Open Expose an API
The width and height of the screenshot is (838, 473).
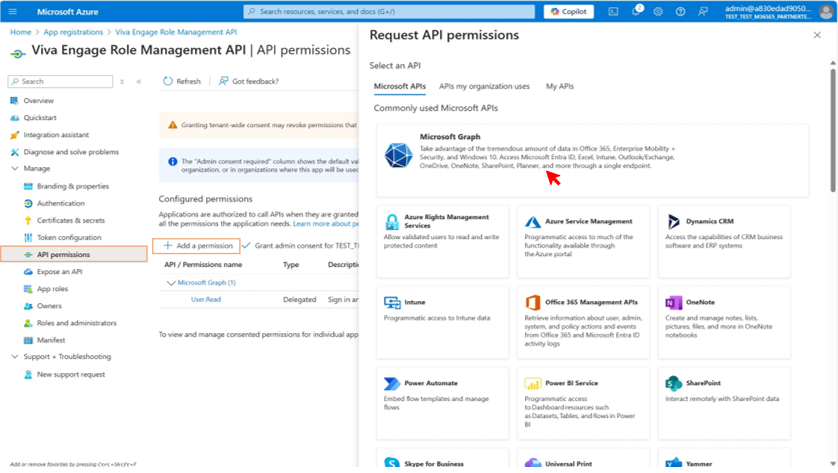(59, 272)
